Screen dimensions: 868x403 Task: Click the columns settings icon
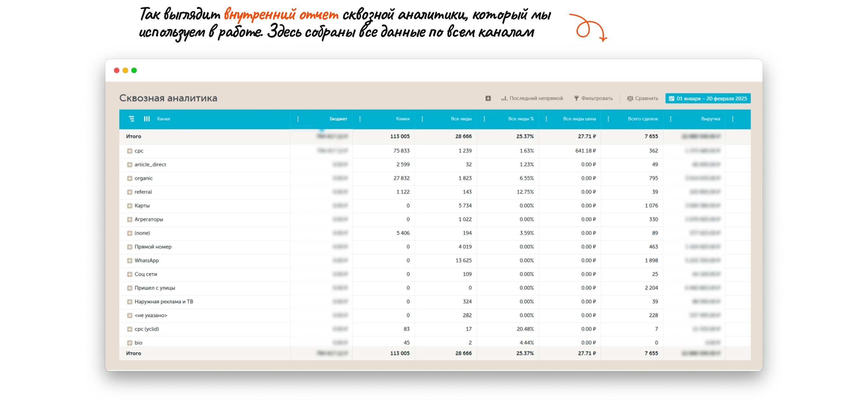click(147, 119)
